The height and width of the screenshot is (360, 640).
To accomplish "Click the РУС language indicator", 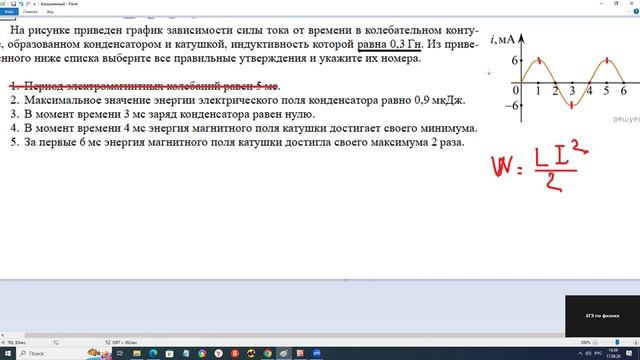I will tap(598, 353).
